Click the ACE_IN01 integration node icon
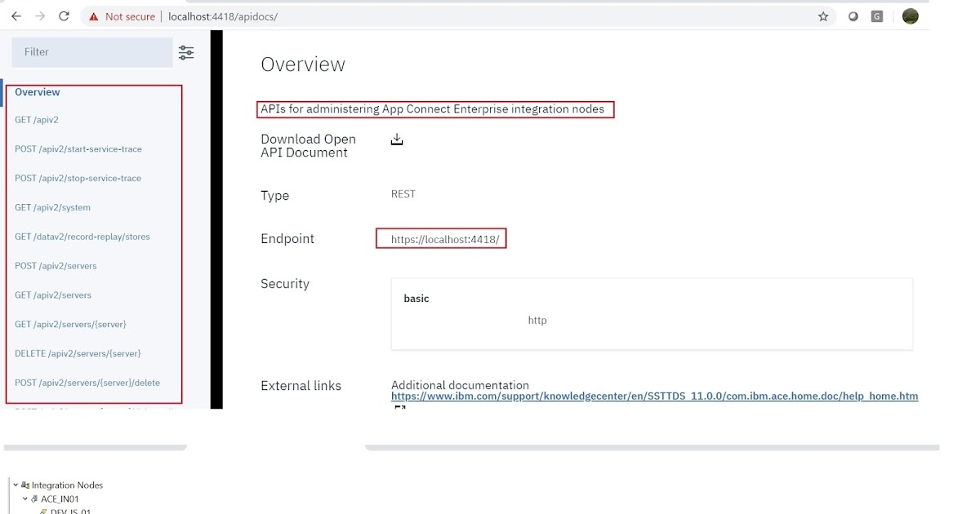 33,498
